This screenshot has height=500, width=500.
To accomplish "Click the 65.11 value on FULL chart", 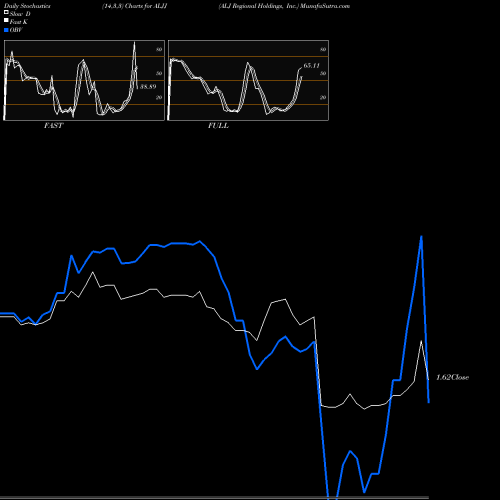I will coord(311,66).
